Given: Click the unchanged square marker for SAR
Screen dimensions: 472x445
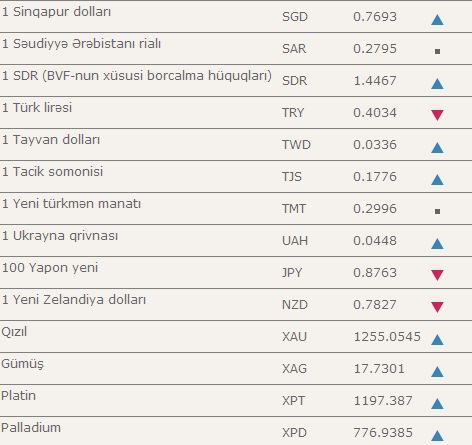Looking at the screenshot, I should coord(438,51).
